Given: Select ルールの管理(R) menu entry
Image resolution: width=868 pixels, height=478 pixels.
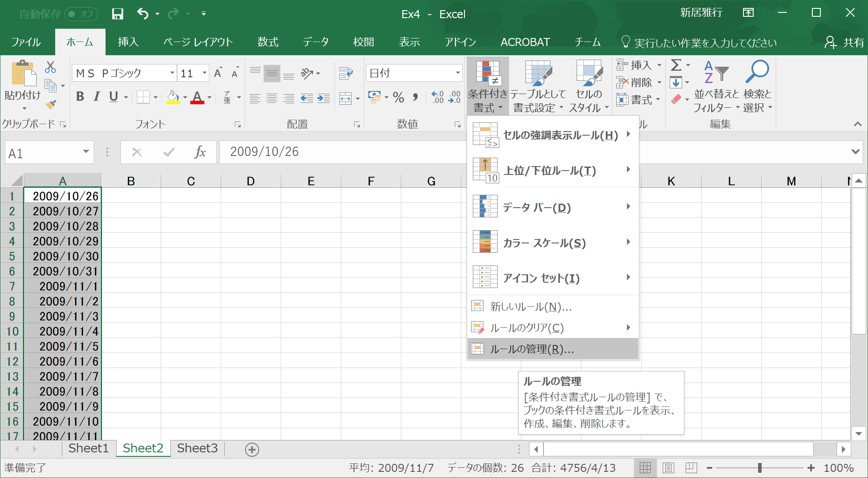Looking at the screenshot, I should (x=532, y=349).
